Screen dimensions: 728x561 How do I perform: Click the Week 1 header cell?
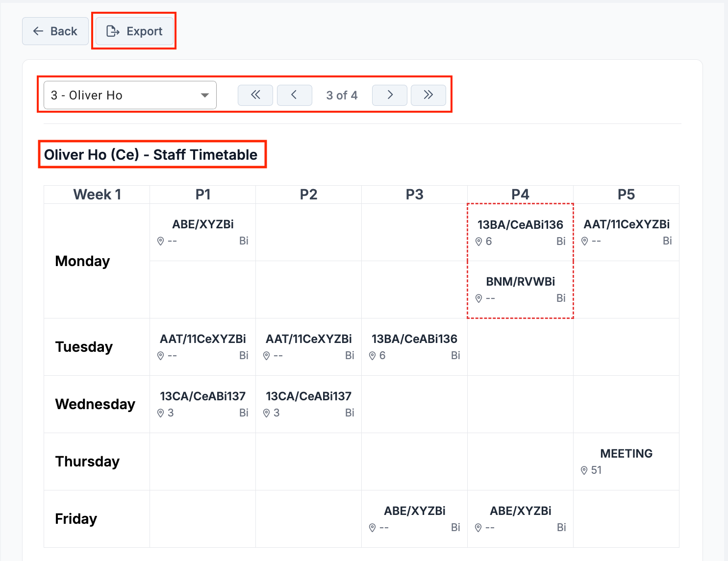[x=97, y=194]
